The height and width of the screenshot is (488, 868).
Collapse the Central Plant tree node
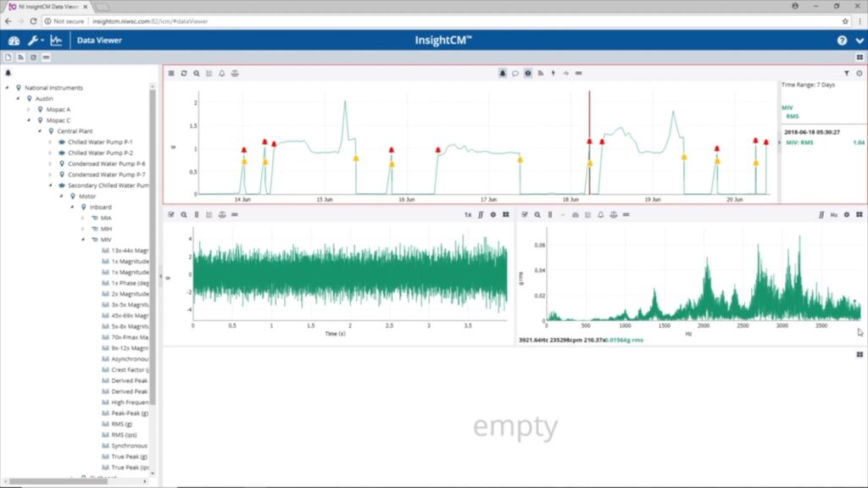(39, 131)
